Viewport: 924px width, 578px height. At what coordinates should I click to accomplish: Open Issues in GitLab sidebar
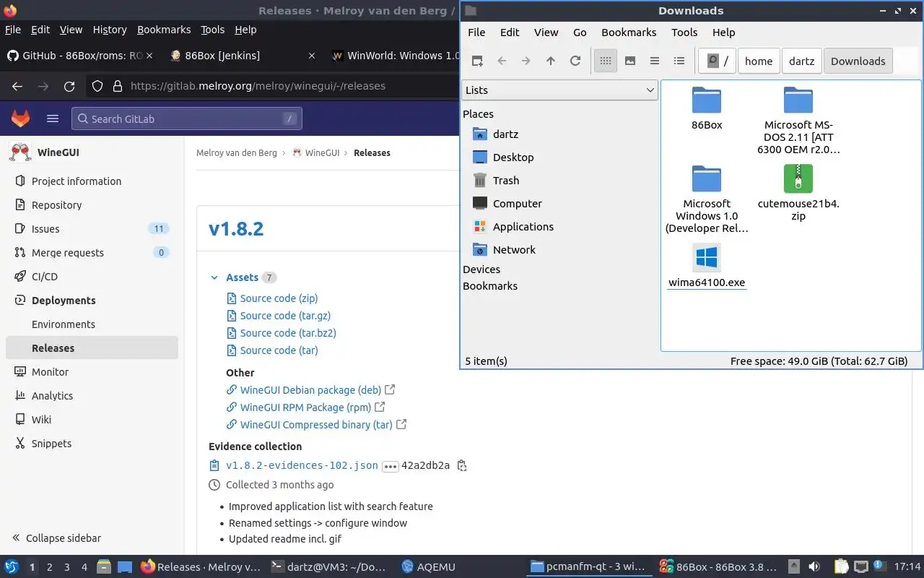point(92,229)
